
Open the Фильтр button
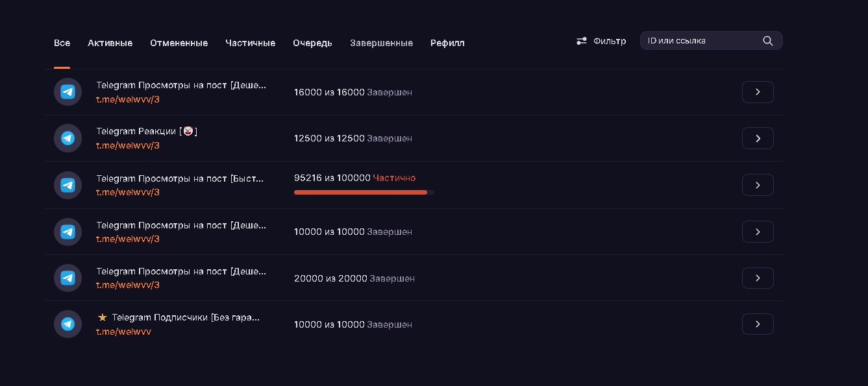[601, 41]
